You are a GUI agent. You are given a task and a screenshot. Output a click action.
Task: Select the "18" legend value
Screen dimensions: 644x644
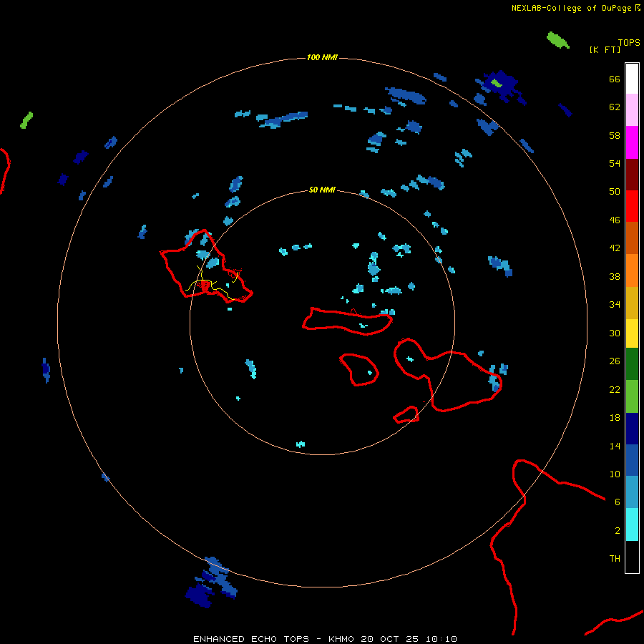615,418
